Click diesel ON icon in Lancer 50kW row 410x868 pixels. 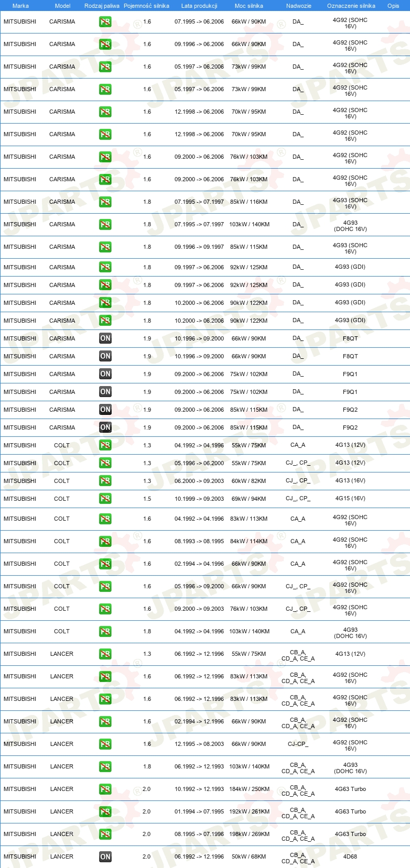pyautogui.click(x=105, y=857)
